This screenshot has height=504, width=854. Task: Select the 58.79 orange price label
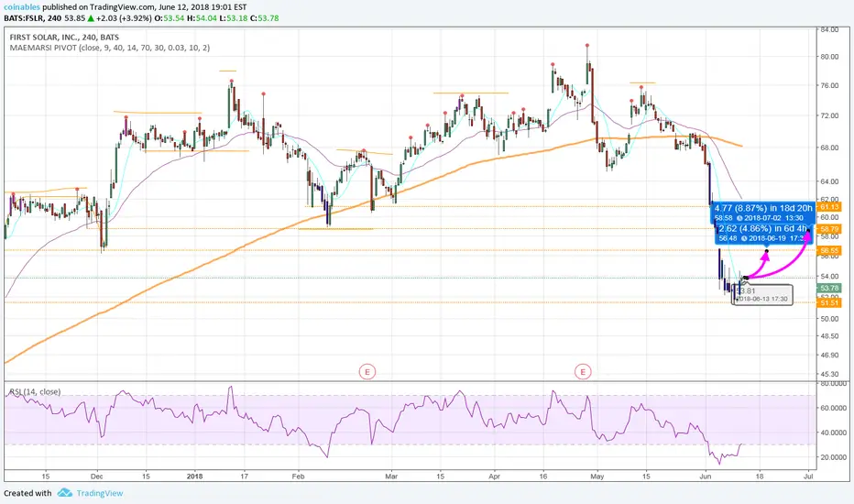click(x=829, y=229)
